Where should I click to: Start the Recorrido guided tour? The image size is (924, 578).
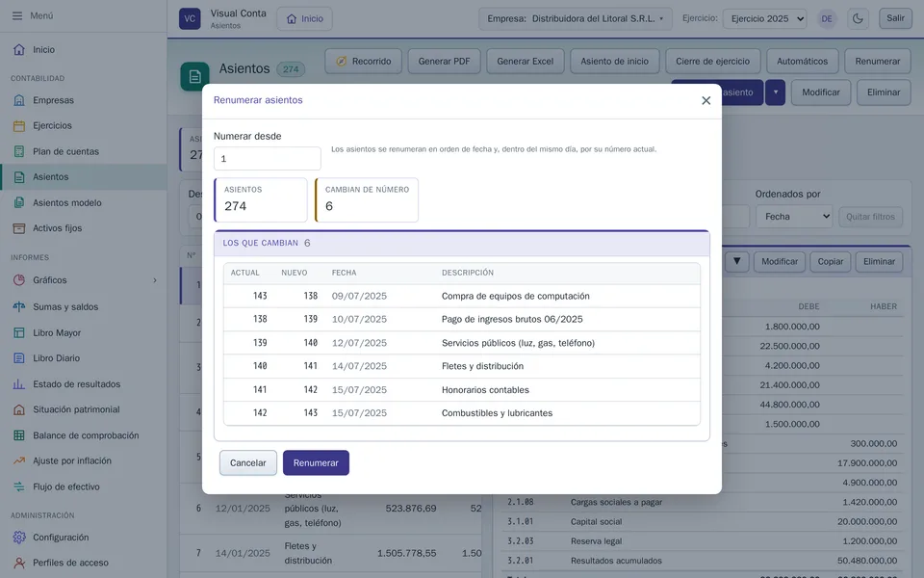[363, 62]
